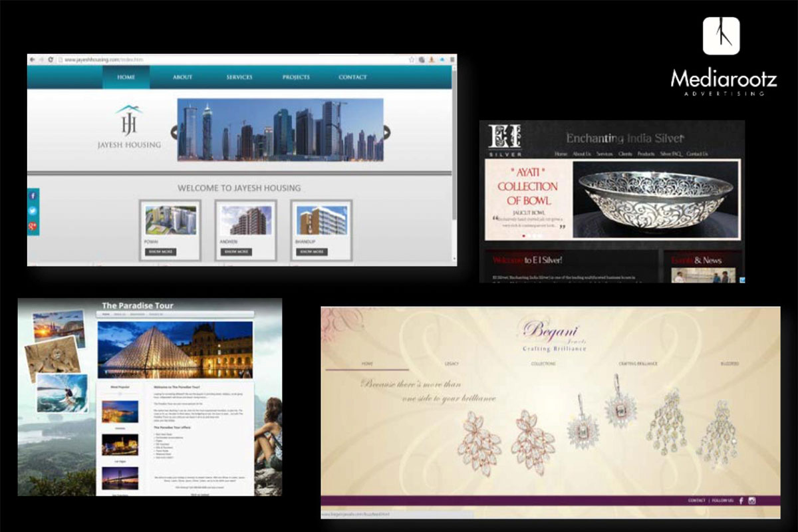Open SERVICES in the Jayesh Housing navigation
Image resolution: width=798 pixels, height=532 pixels.
pyautogui.click(x=239, y=77)
